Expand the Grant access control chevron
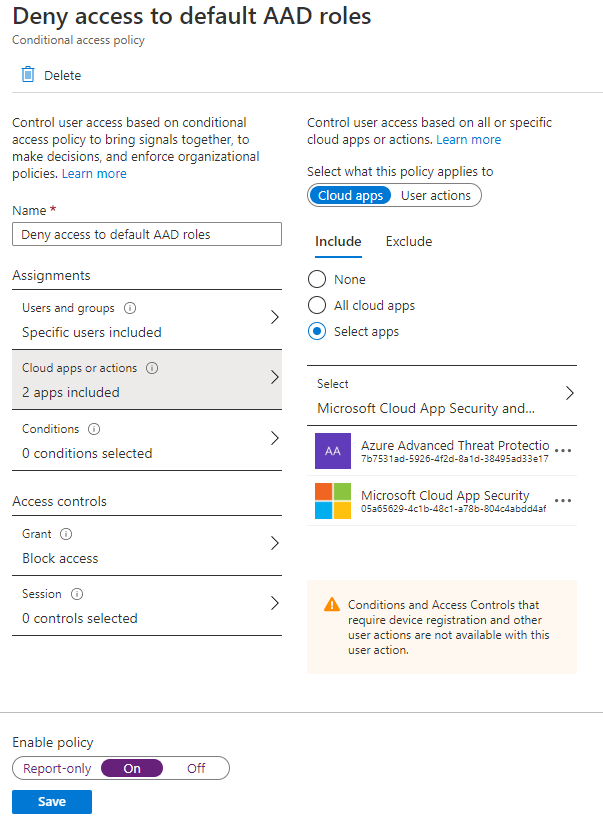Viewport: 603px width, 823px height. click(x=274, y=543)
